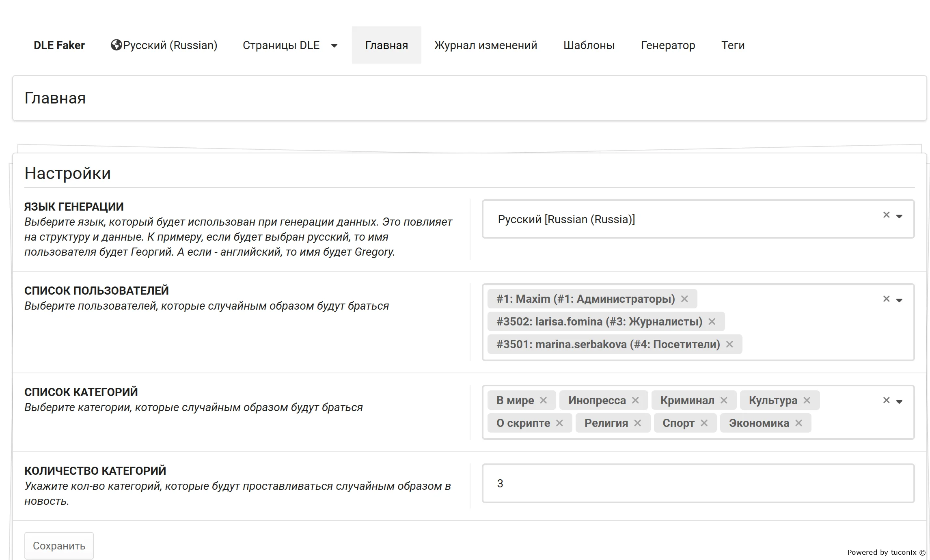930x560 pixels.
Task: Delete the Спорт category tag
Action: click(x=704, y=423)
